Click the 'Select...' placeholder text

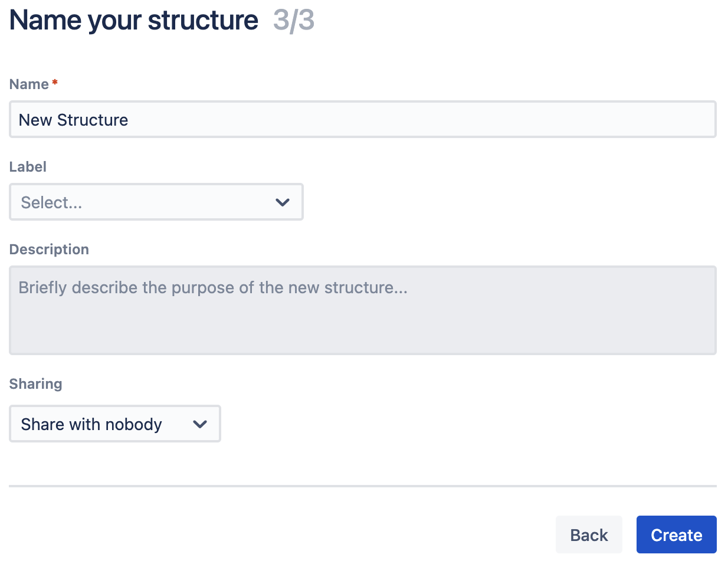pos(51,203)
